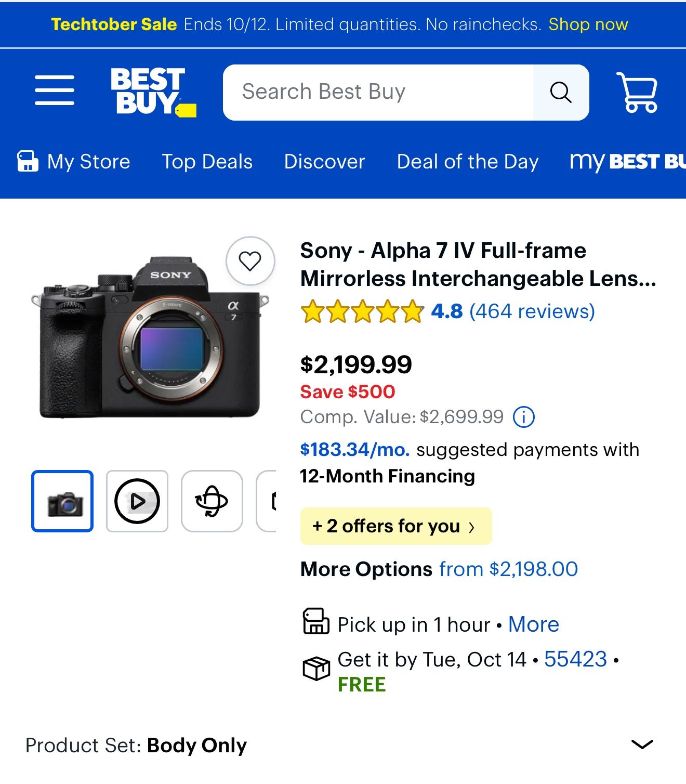
Task: Change delivery ZIP code 55423
Action: [575, 659]
